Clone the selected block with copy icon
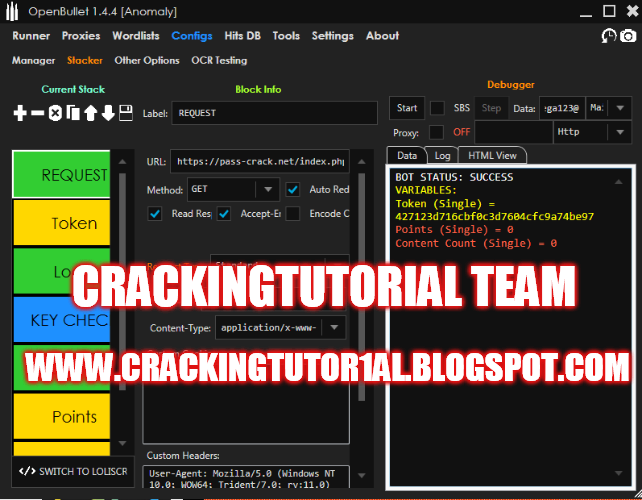 point(73,113)
